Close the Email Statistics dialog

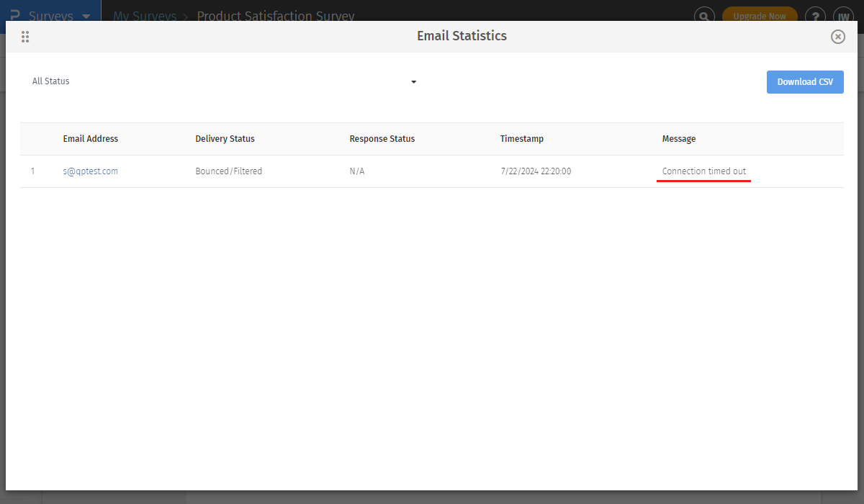837,37
